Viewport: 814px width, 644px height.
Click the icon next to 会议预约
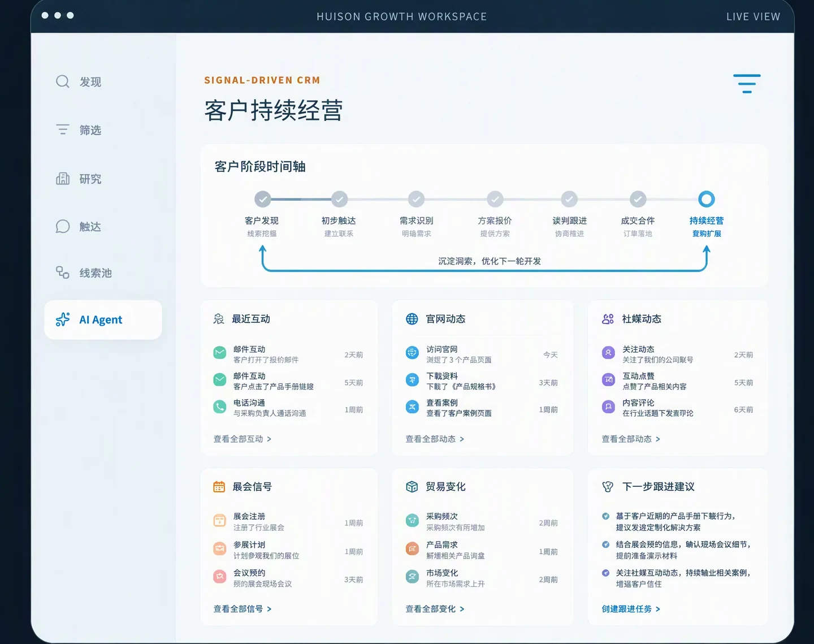[x=220, y=577]
